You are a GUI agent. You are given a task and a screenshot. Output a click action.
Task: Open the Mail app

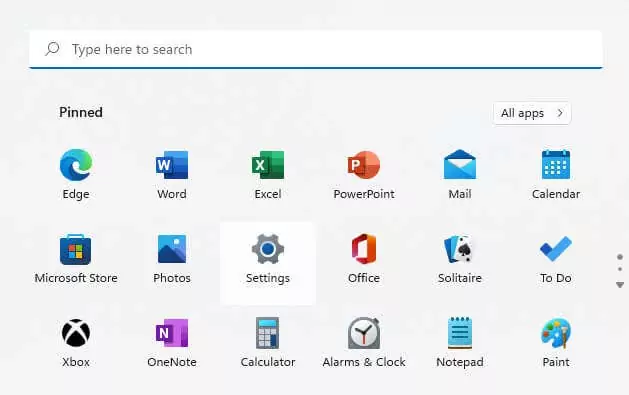tap(460, 174)
